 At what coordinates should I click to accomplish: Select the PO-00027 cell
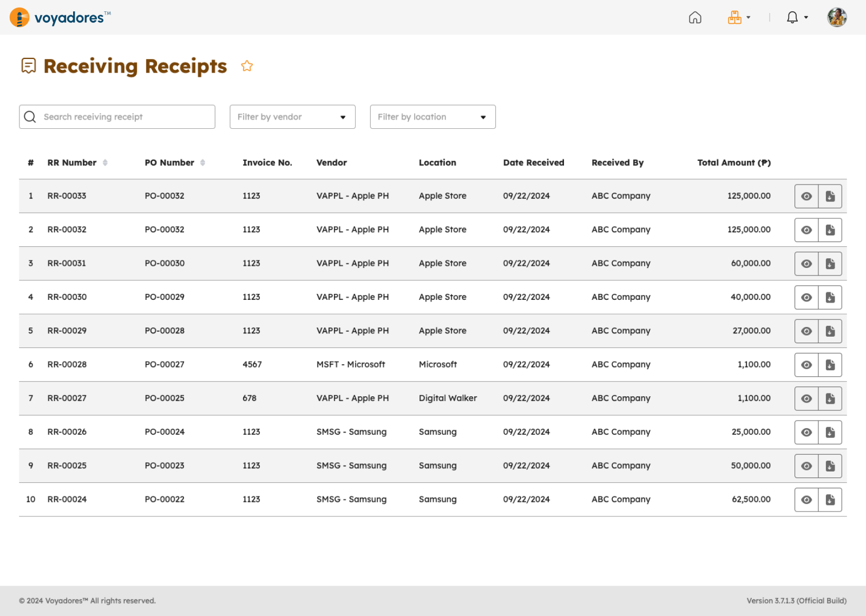click(x=165, y=364)
